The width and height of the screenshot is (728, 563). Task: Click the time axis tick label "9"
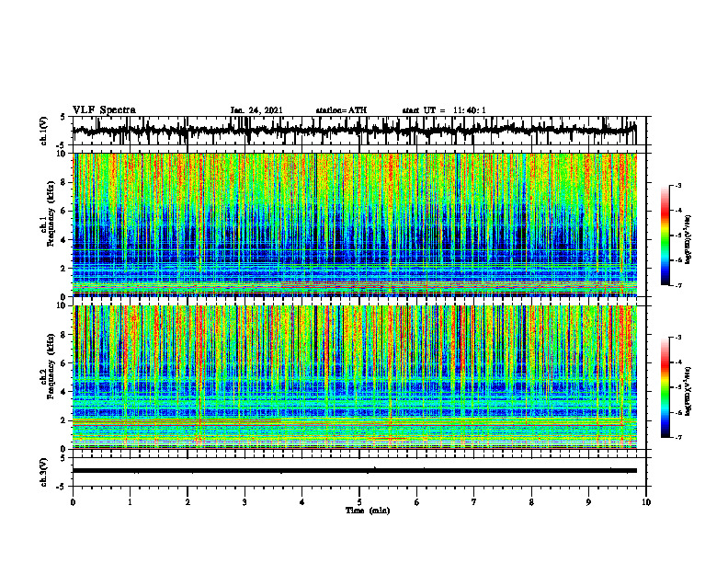[588, 502]
